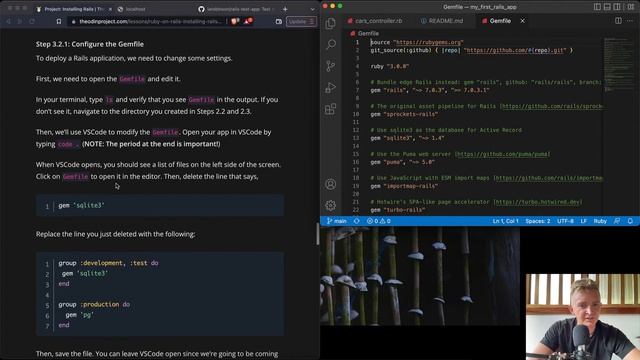Image resolution: width=640 pixels, height=360 pixels.
Task: Click the code minimap in VS Code
Action: (620, 64)
